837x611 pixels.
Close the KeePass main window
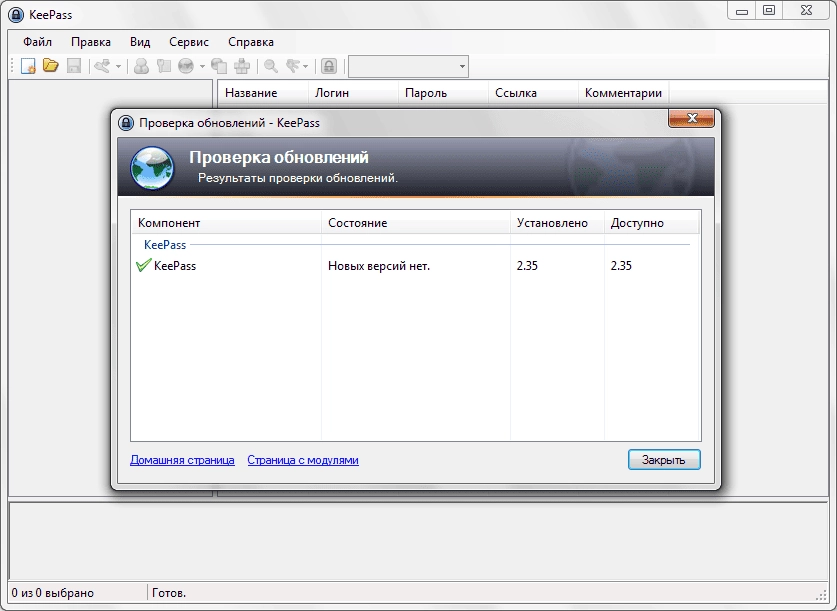pyautogui.click(x=807, y=11)
